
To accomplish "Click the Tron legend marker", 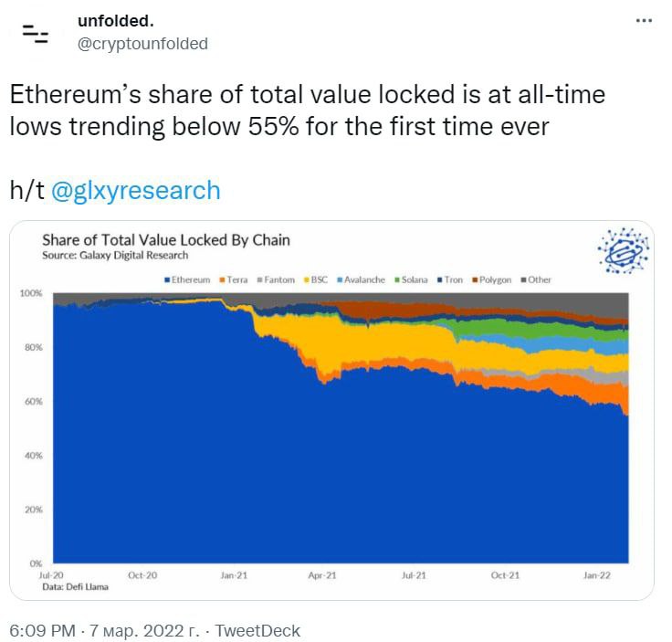I will pos(439,279).
